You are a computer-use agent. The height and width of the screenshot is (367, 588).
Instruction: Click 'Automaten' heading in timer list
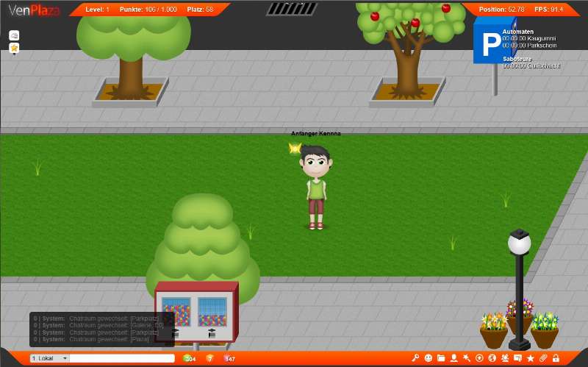coord(518,32)
